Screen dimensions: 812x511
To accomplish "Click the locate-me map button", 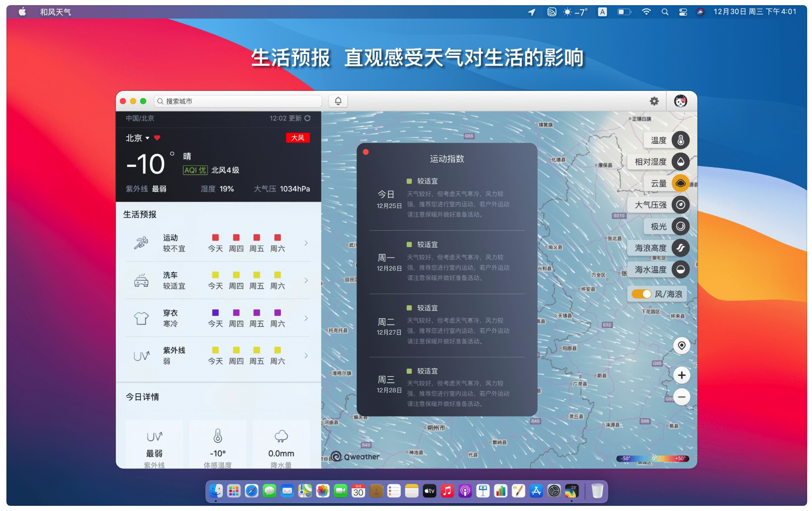I will (682, 346).
